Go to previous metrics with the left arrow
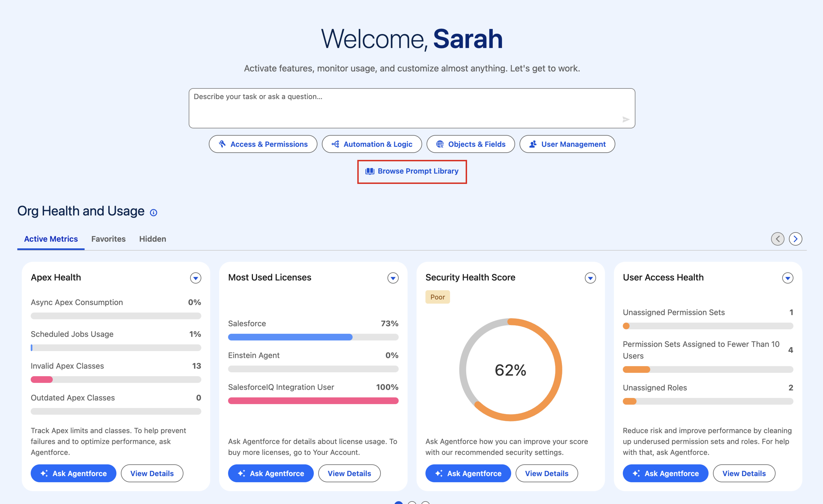This screenshot has height=504, width=823. (x=778, y=239)
